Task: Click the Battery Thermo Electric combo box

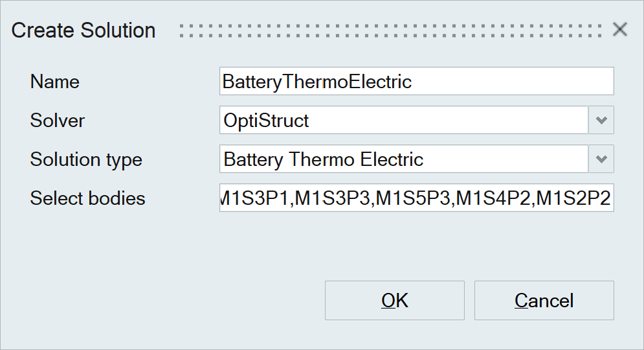Action: [403, 159]
